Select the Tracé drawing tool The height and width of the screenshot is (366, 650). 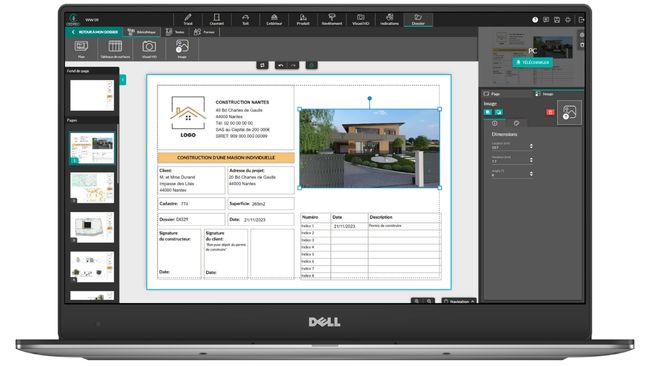pyautogui.click(x=188, y=19)
